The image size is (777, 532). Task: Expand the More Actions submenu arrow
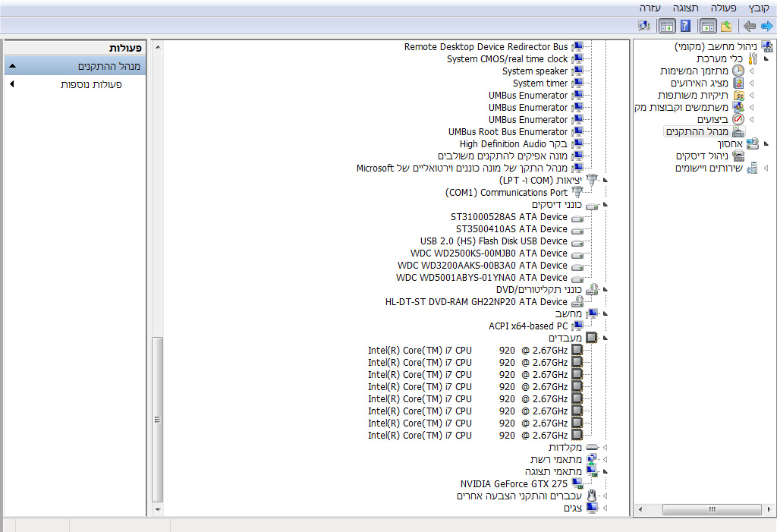pyautogui.click(x=12, y=84)
